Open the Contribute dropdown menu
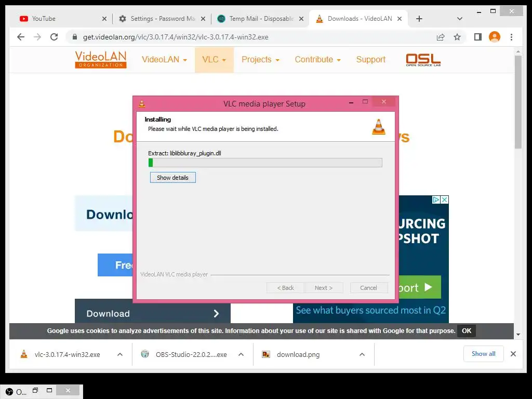 click(317, 60)
